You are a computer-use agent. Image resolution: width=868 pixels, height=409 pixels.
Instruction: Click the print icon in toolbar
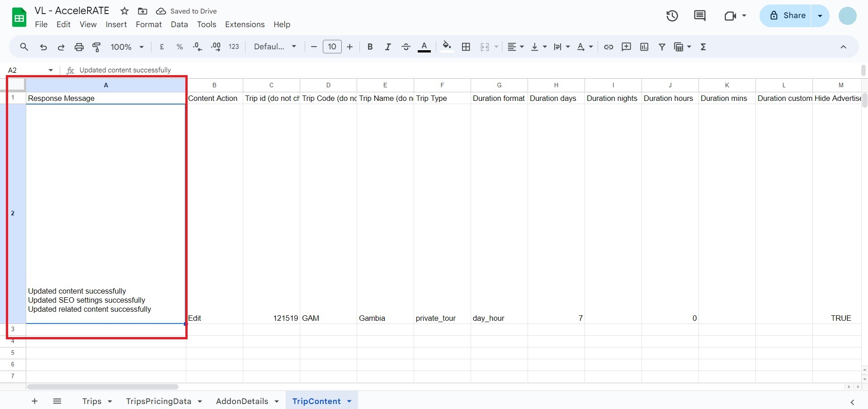[x=79, y=47]
